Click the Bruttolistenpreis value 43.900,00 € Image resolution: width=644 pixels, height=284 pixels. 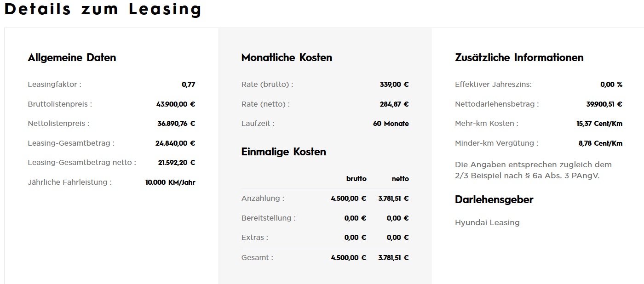176,104
